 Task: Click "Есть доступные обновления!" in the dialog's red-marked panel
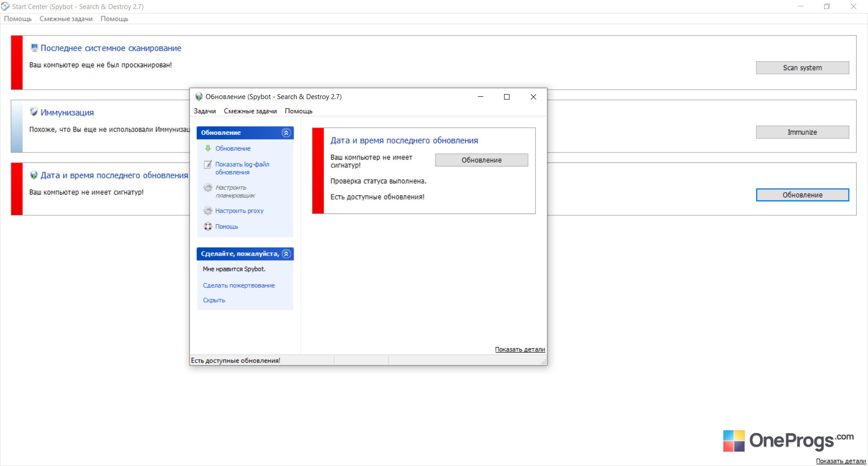377,197
